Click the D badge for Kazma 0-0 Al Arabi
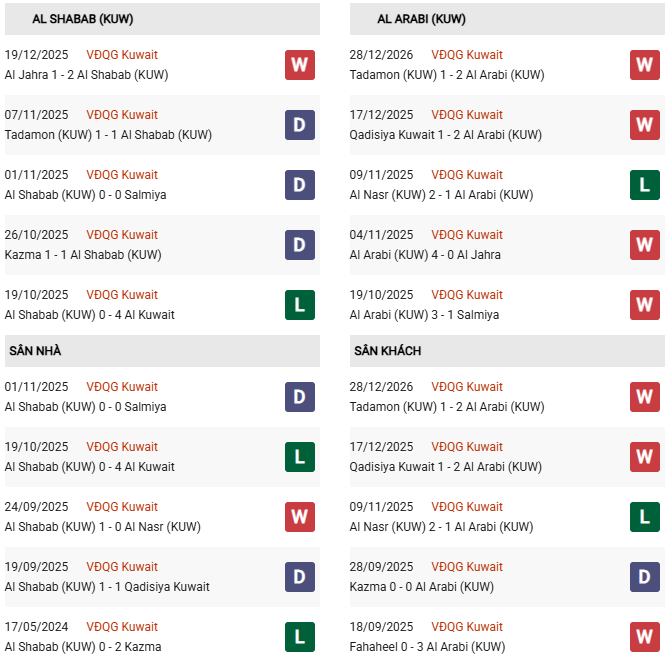Image resolution: width=666 pixels, height=662 pixels. (645, 577)
